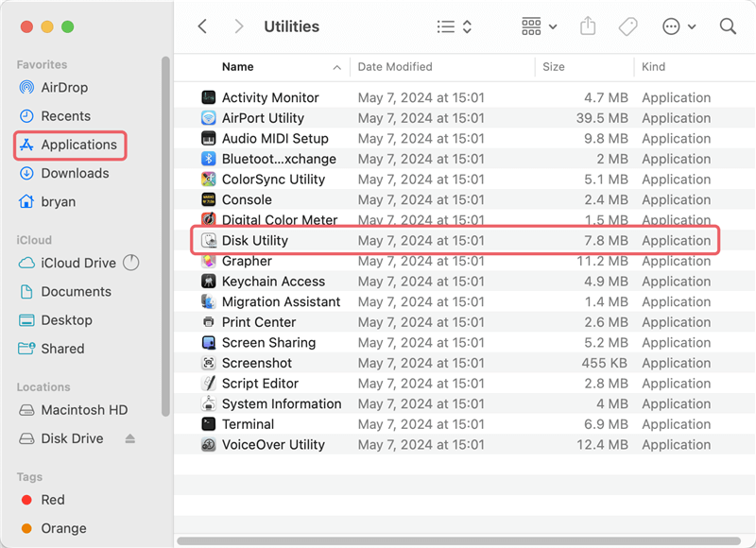Open the More actions ellipsis menu
This screenshot has height=548, width=756.
tap(674, 26)
